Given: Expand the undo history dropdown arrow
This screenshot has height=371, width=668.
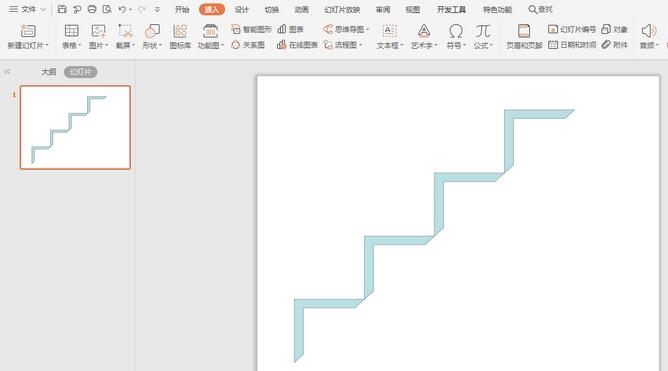Looking at the screenshot, I should click(x=130, y=9).
